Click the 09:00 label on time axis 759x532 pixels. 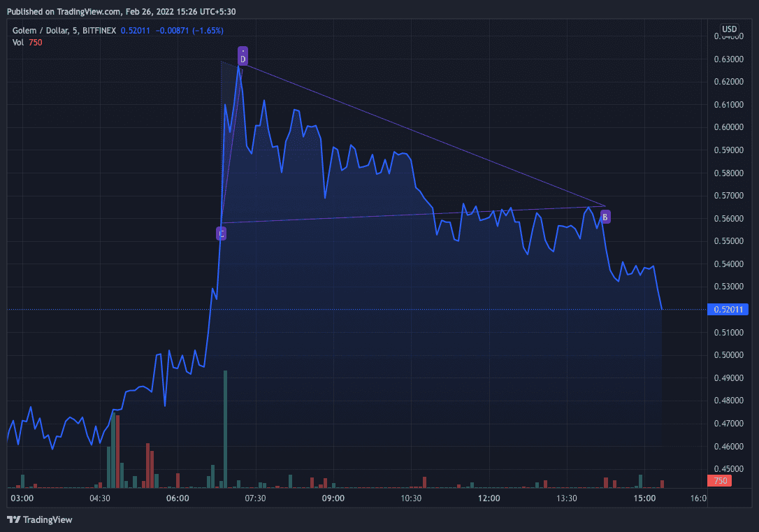click(333, 498)
